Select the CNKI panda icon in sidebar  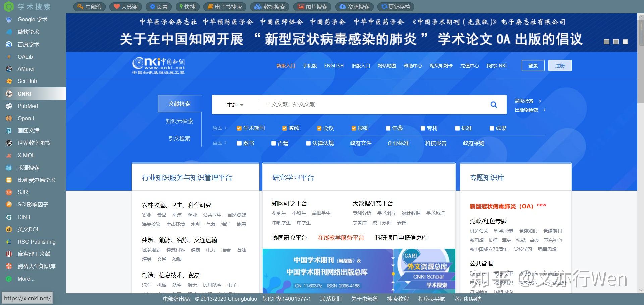click(9, 94)
